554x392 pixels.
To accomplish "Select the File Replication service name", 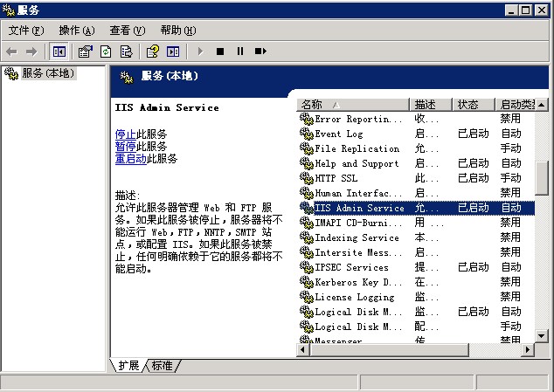I will pos(357,148).
